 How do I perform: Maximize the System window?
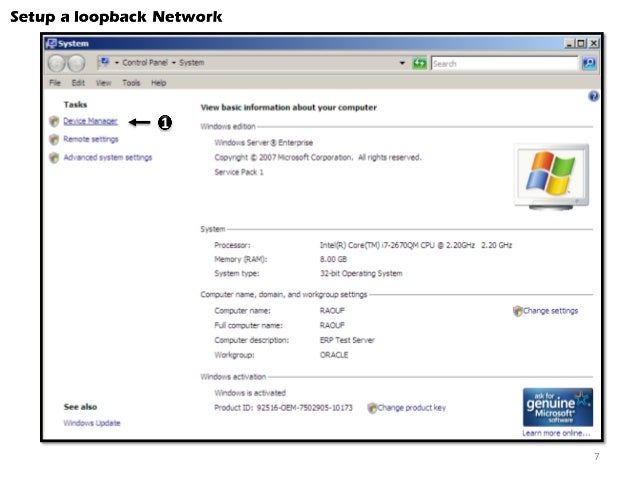pos(581,43)
